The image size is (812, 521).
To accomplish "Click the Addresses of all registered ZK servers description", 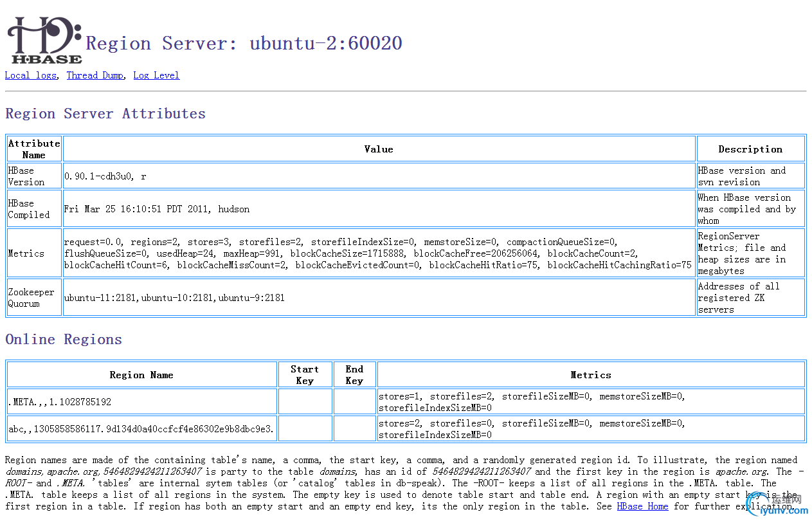I will tap(750, 297).
